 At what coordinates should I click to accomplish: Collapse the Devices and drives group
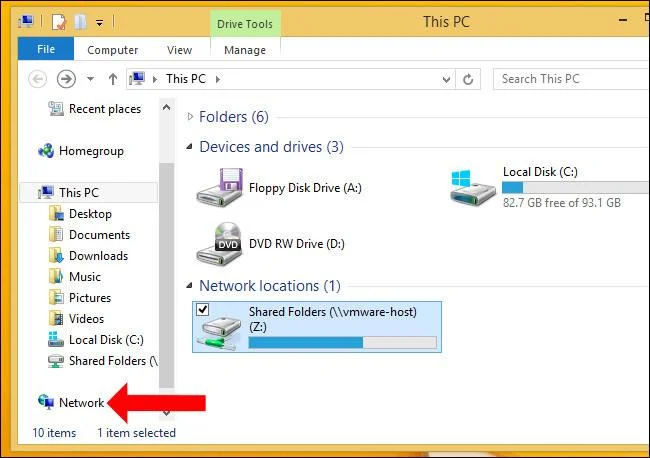pos(189,146)
